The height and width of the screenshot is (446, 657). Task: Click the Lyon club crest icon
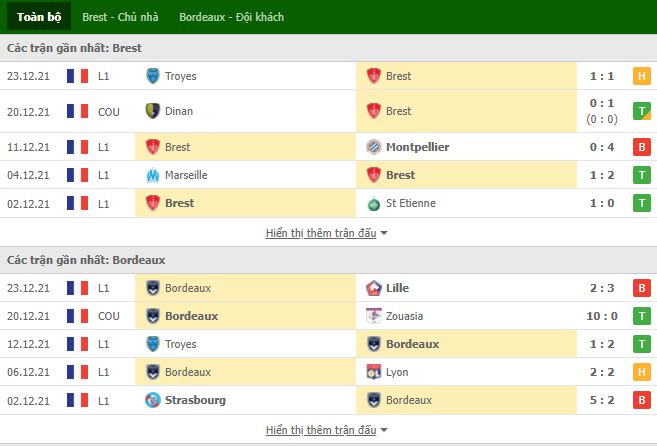pyautogui.click(x=373, y=372)
